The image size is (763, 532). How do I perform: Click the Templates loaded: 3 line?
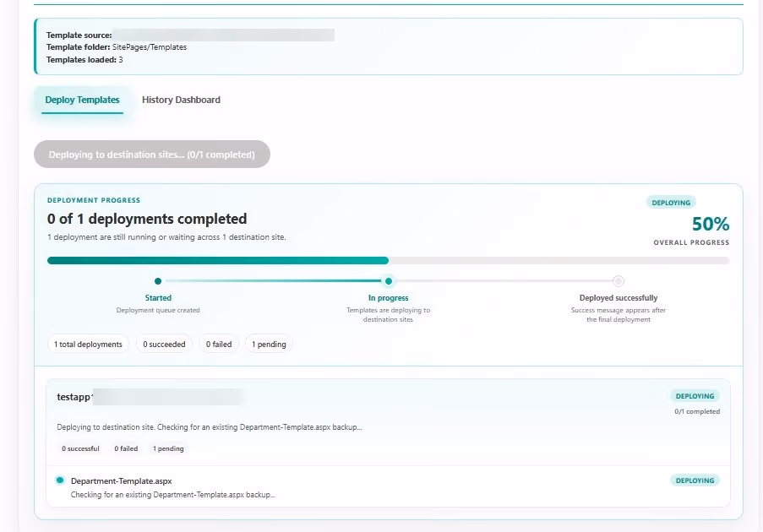[84, 60]
